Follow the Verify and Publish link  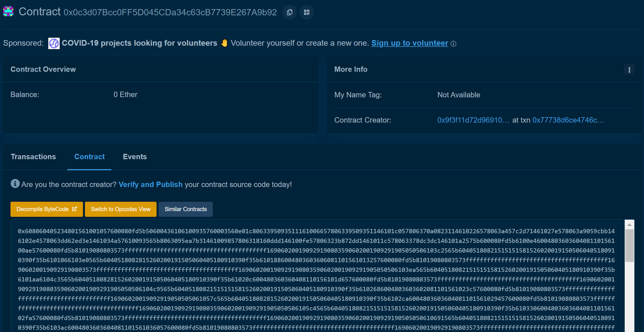150,184
